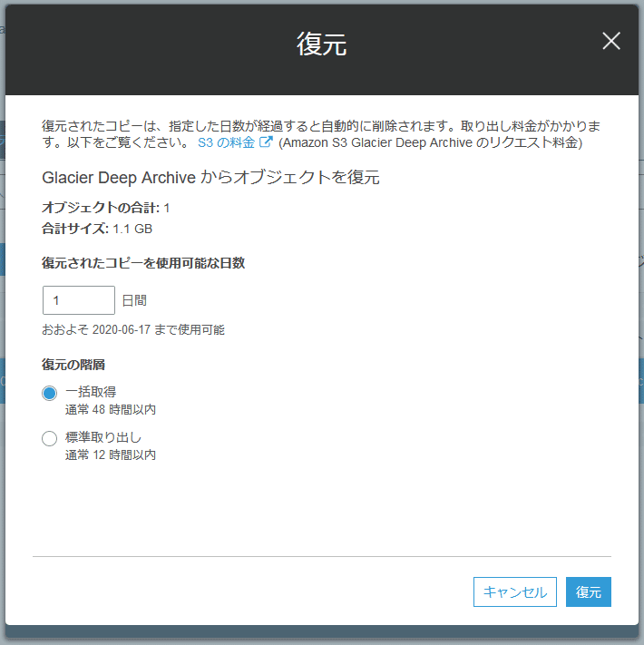This screenshot has height=645, width=644.
Task: Select the 標準取り出し radio option
Action: click(49, 438)
